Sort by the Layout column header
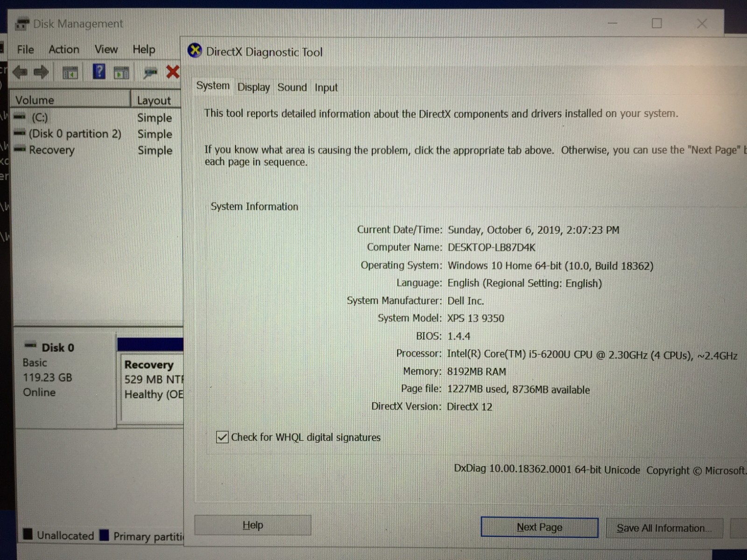 click(156, 100)
